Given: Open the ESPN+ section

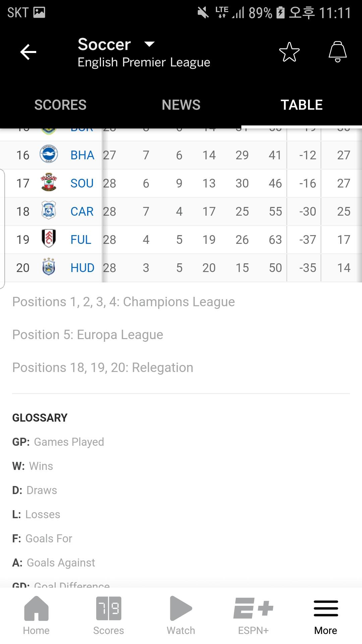Looking at the screenshot, I should (x=253, y=615).
